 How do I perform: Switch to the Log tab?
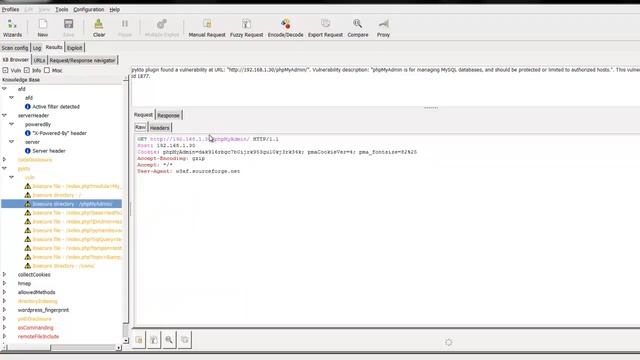click(37, 48)
